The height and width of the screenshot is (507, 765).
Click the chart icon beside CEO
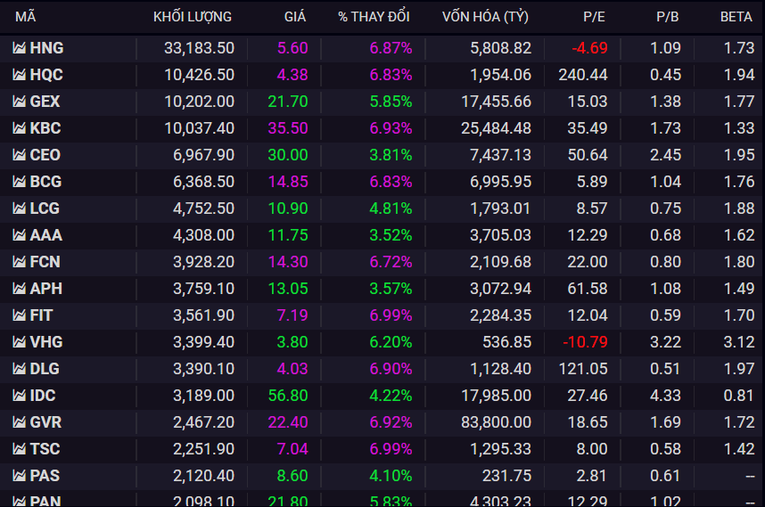19,155
